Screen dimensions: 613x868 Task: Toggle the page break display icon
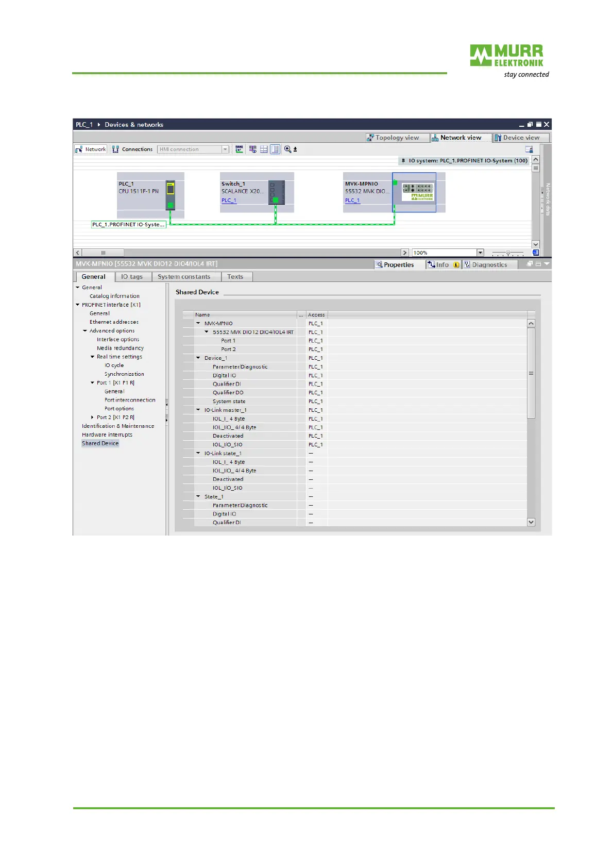click(x=275, y=149)
